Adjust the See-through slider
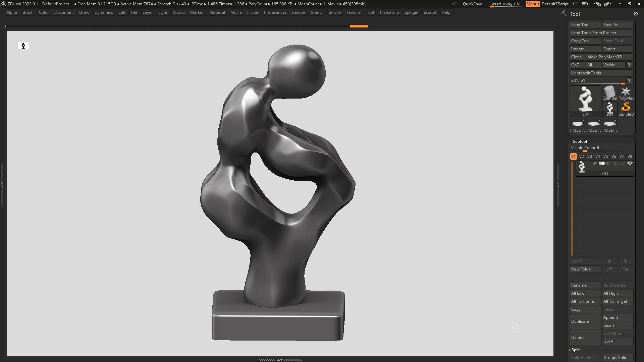644x362 pixels. pos(506,4)
